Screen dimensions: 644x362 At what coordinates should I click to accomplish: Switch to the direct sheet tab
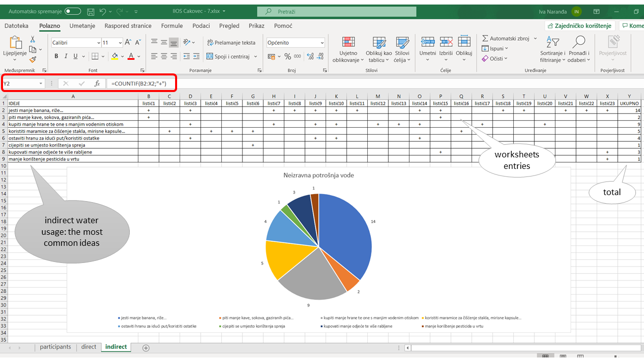pyautogui.click(x=89, y=347)
